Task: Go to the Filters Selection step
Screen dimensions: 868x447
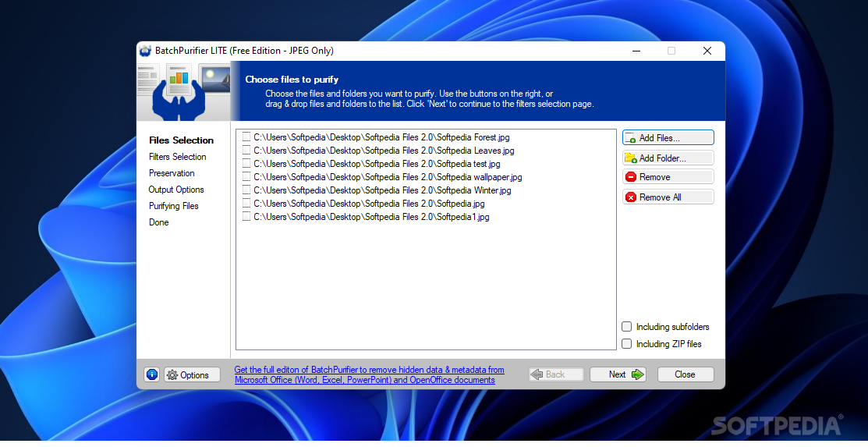Action: (x=177, y=157)
